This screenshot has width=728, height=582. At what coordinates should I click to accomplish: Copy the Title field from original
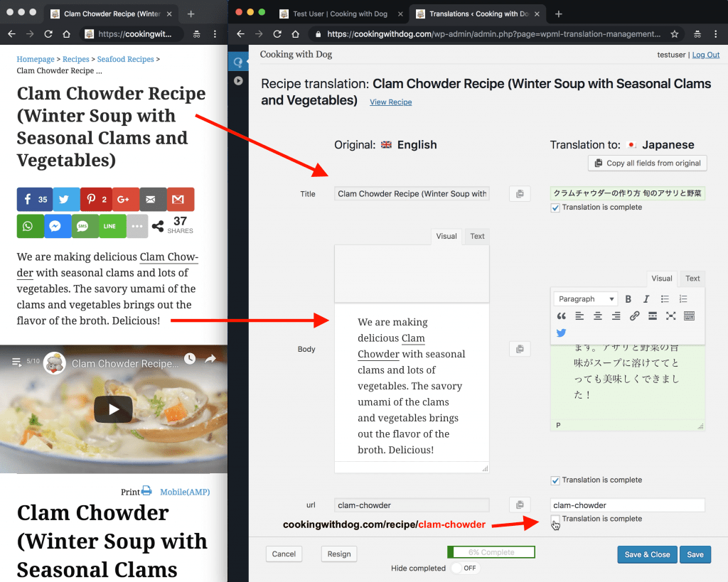520,193
